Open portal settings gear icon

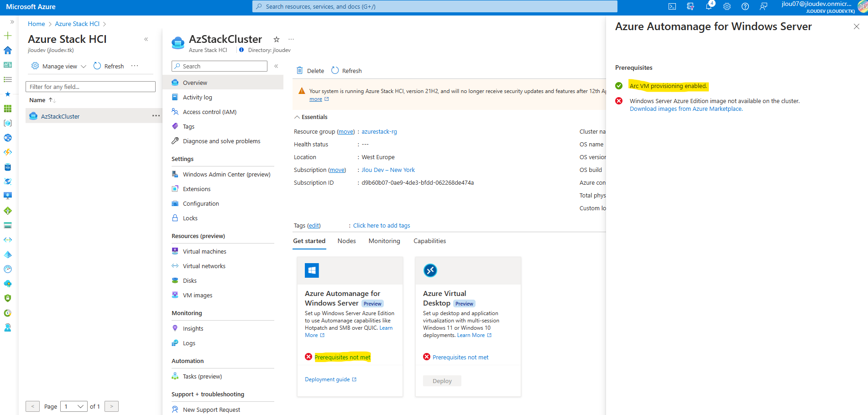[x=727, y=6]
